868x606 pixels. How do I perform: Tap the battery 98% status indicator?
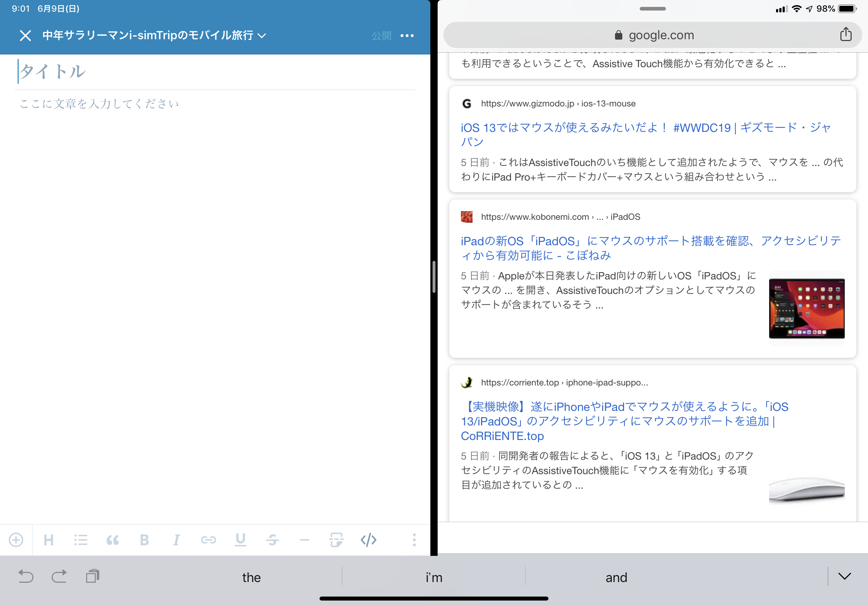[x=836, y=9]
